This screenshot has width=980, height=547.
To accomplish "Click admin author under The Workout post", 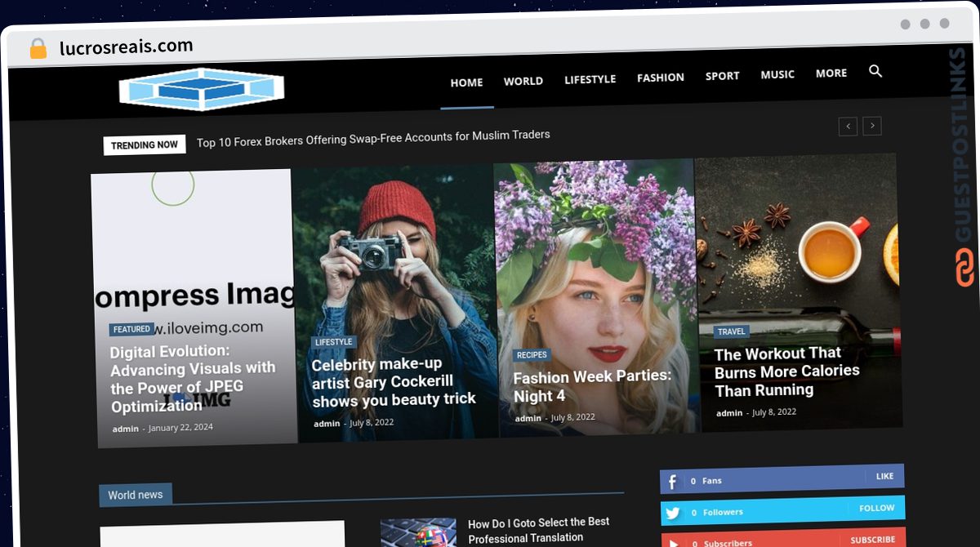I will (x=729, y=413).
